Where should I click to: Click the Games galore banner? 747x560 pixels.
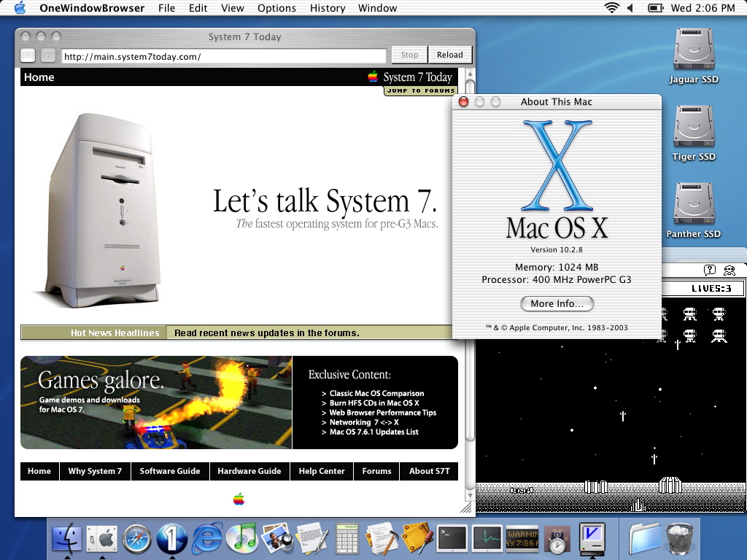[x=156, y=402]
